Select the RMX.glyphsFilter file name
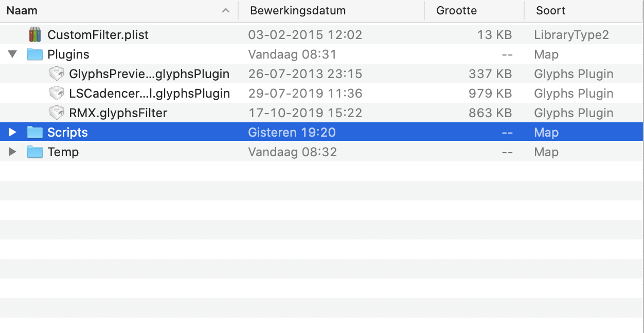The height and width of the screenshot is (333, 644). [118, 113]
